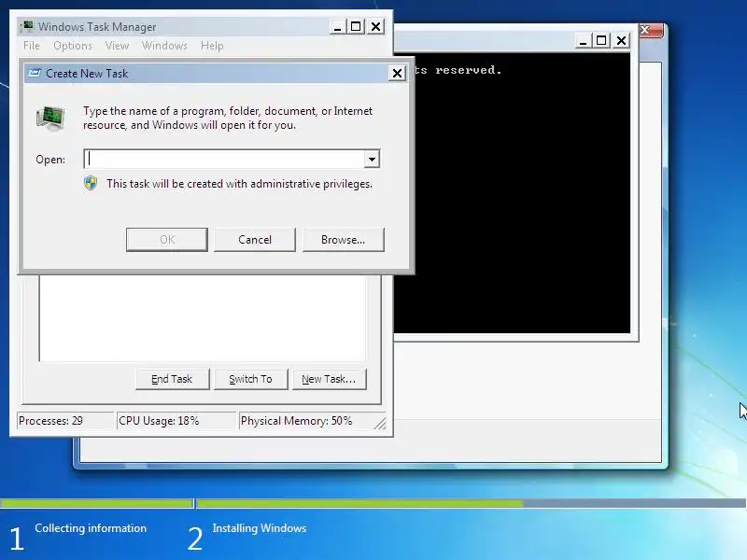Minimize the command prompt window
Viewport: 747px width, 560px height.
click(582, 41)
